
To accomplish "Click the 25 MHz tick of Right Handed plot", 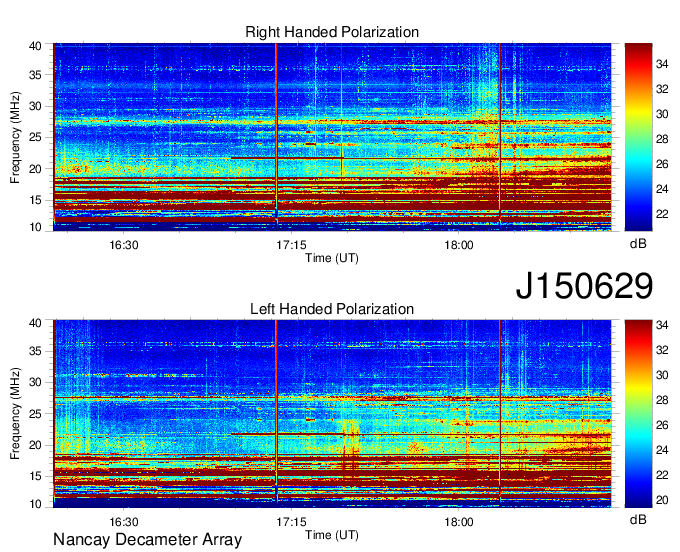I will coord(35,137).
